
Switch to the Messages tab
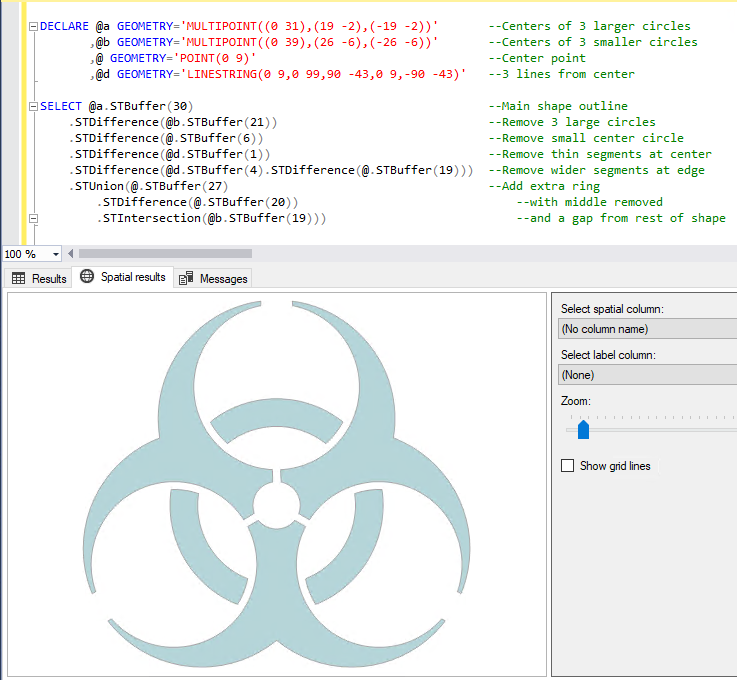[x=213, y=278]
